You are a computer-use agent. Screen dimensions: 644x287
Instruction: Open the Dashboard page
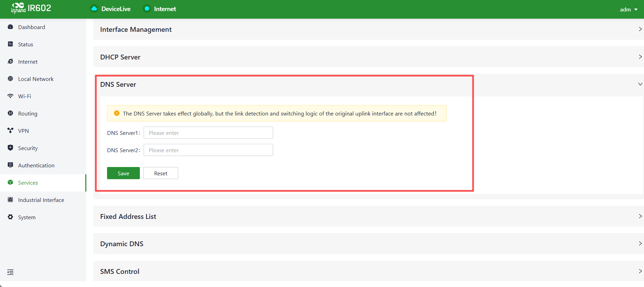(x=43, y=27)
